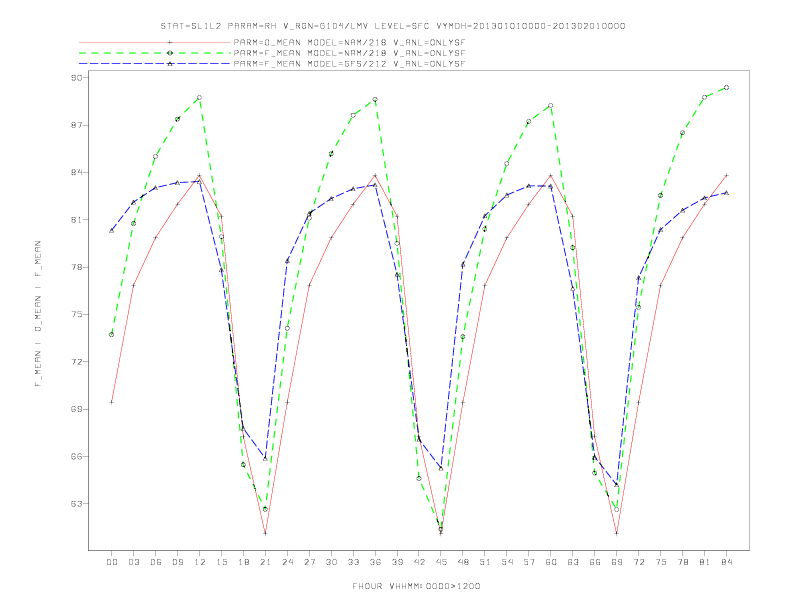This screenshot has height=612, width=792.
Task: Click y-axis tick label 66
Action: (76, 456)
